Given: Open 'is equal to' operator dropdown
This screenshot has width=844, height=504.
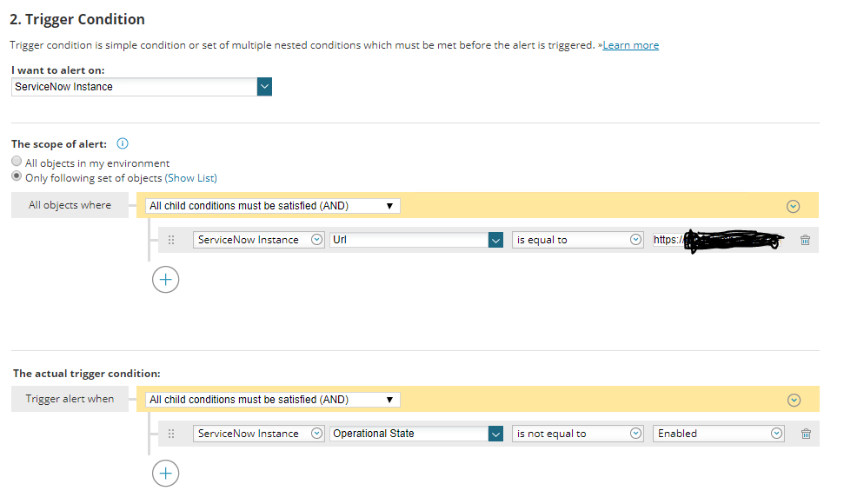Looking at the screenshot, I should click(x=577, y=240).
